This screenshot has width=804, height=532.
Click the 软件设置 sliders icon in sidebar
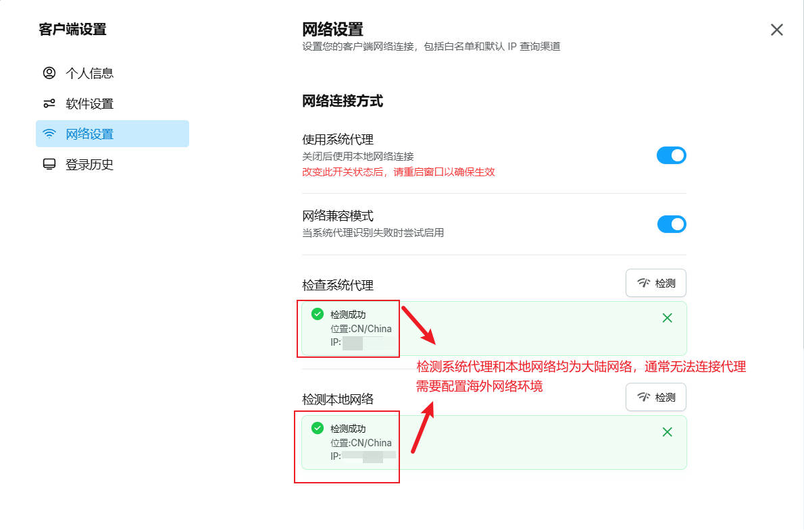click(x=49, y=103)
